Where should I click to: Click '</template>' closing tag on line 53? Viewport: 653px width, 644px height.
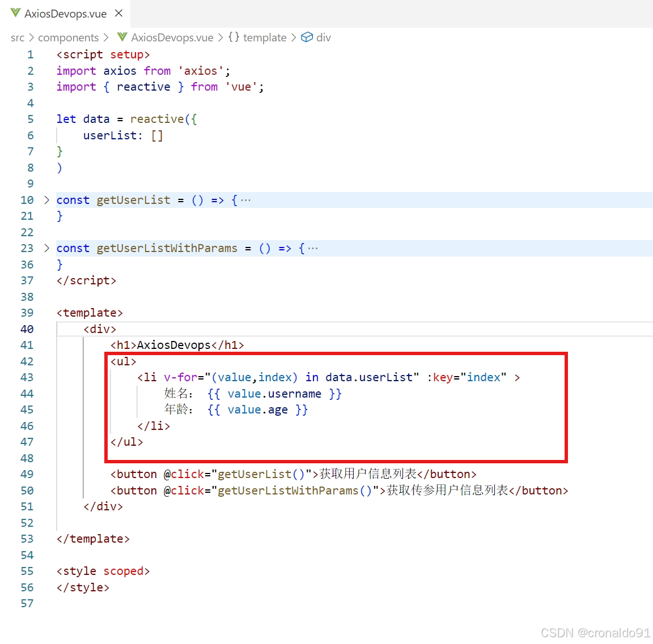(x=93, y=539)
